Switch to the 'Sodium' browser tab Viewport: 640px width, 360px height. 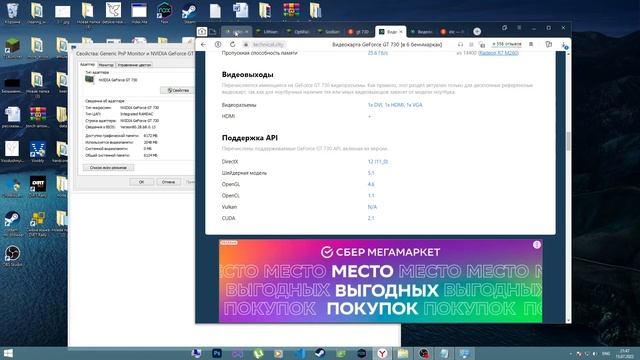click(x=329, y=31)
